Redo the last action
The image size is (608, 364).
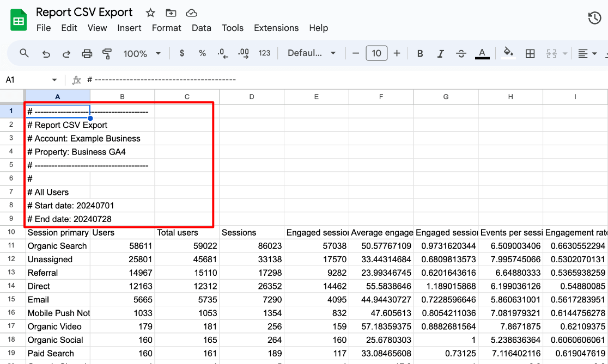66,53
